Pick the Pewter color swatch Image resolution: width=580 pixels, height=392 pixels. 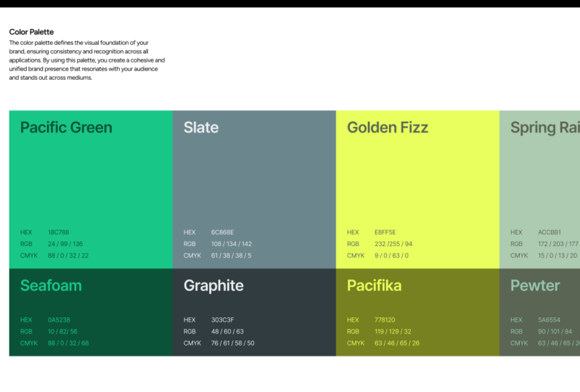[x=539, y=312]
